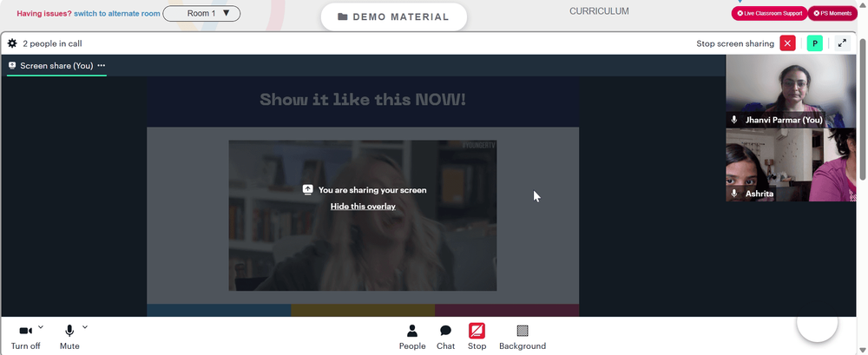Screen dimensions: 868x355
Task: Select the Screen share (You) tab
Action: pos(56,65)
